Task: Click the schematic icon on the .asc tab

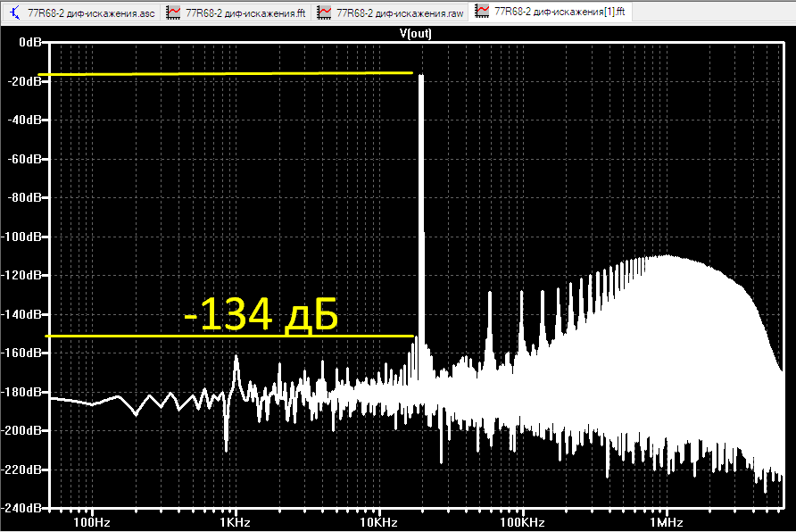Action: [15, 12]
